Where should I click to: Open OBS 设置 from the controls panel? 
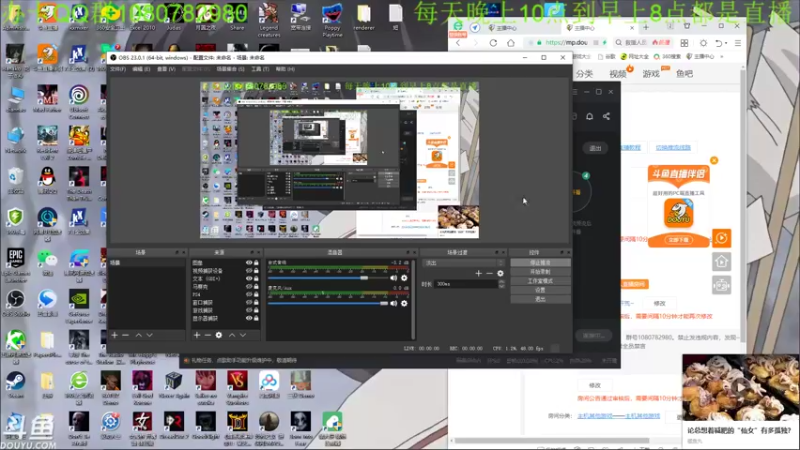tap(540, 290)
